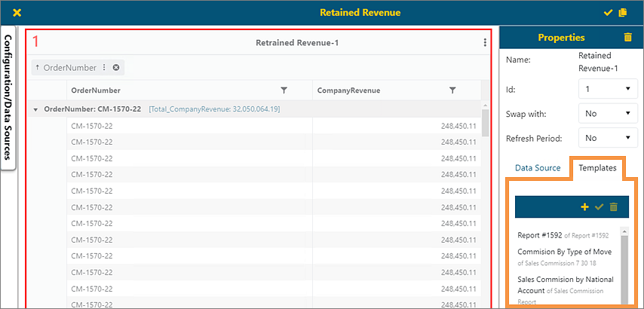Image resolution: width=644 pixels, height=309 pixels.
Task: Delete template with templates trash icon
Action: tap(613, 207)
